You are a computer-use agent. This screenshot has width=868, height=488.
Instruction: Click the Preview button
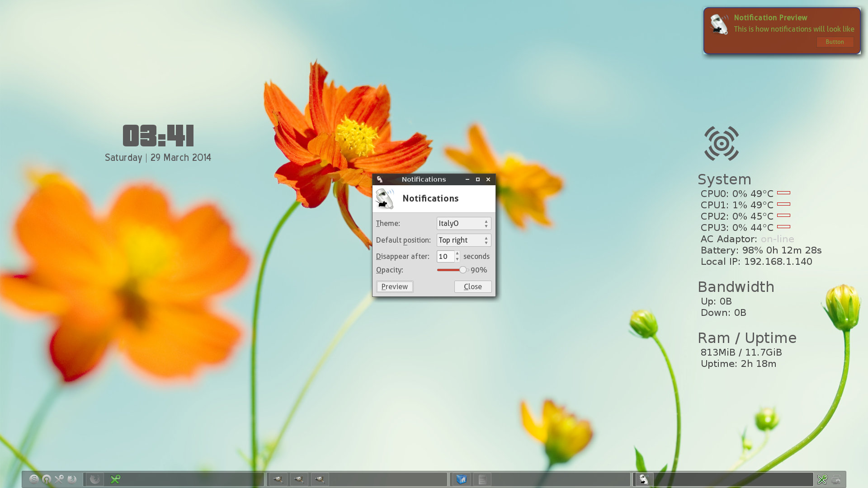(395, 286)
